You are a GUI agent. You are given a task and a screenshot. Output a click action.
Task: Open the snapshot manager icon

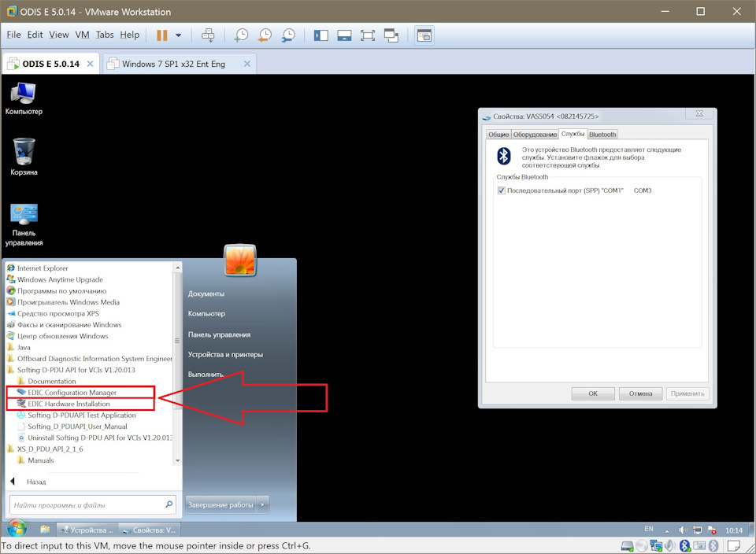(288, 35)
